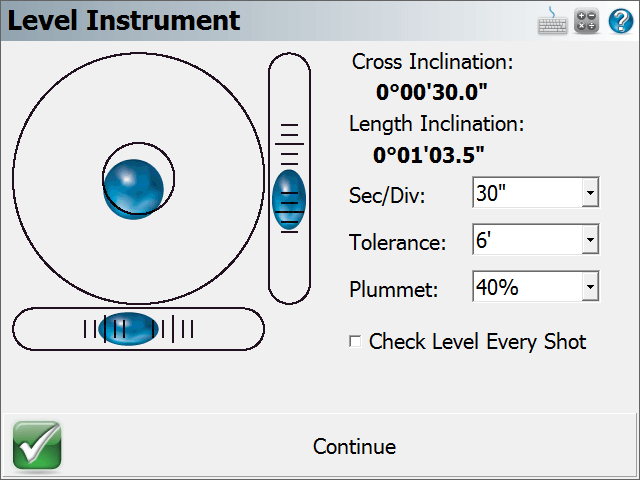Expand the Plummet dropdown arrow
Image resolution: width=640 pixels, height=480 pixels.
[x=590, y=286]
